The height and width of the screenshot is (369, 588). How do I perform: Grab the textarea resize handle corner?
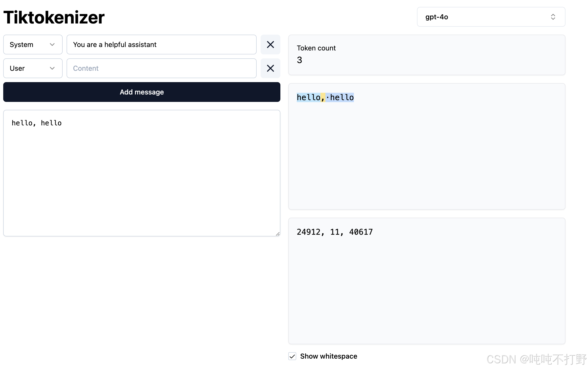[278, 234]
